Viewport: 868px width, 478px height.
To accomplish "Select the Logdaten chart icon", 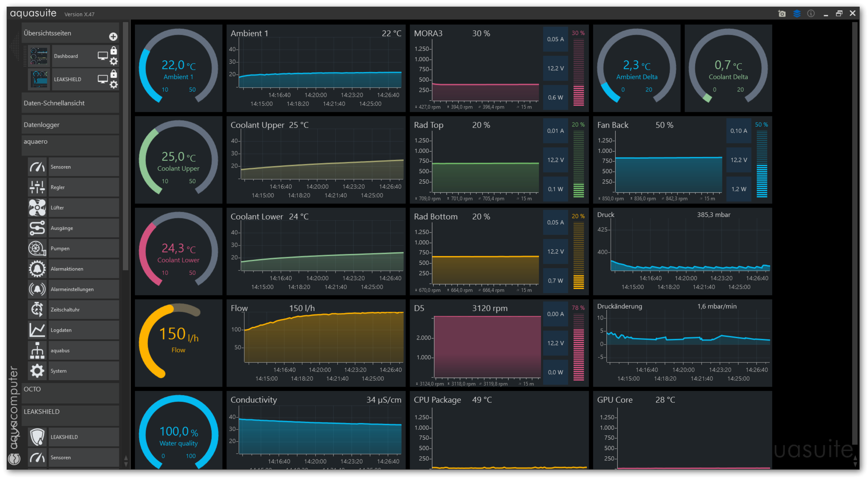I will (x=37, y=330).
